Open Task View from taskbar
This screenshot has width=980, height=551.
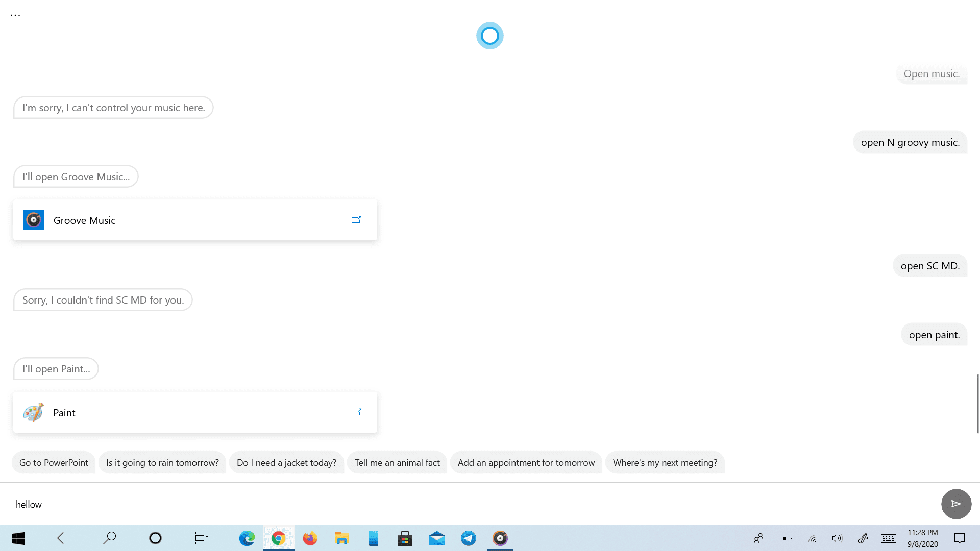tap(201, 538)
